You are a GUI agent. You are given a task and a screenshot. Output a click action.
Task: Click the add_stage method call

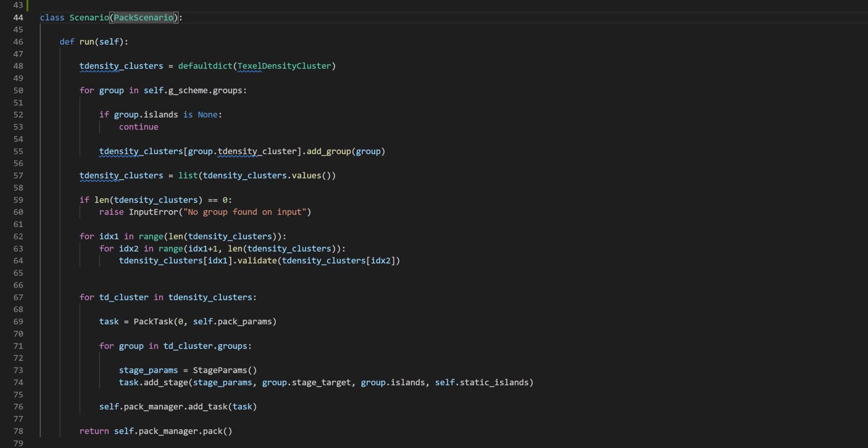(x=165, y=382)
